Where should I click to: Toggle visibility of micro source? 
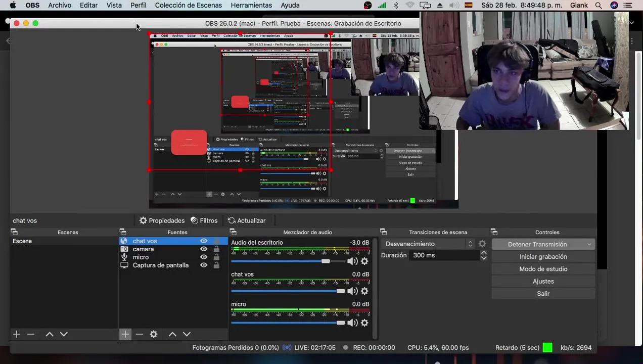(204, 257)
